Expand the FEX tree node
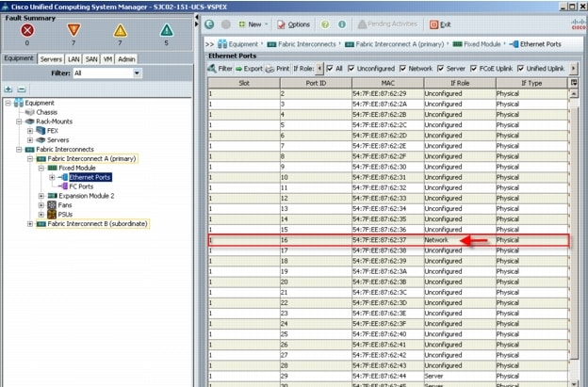 (30, 131)
